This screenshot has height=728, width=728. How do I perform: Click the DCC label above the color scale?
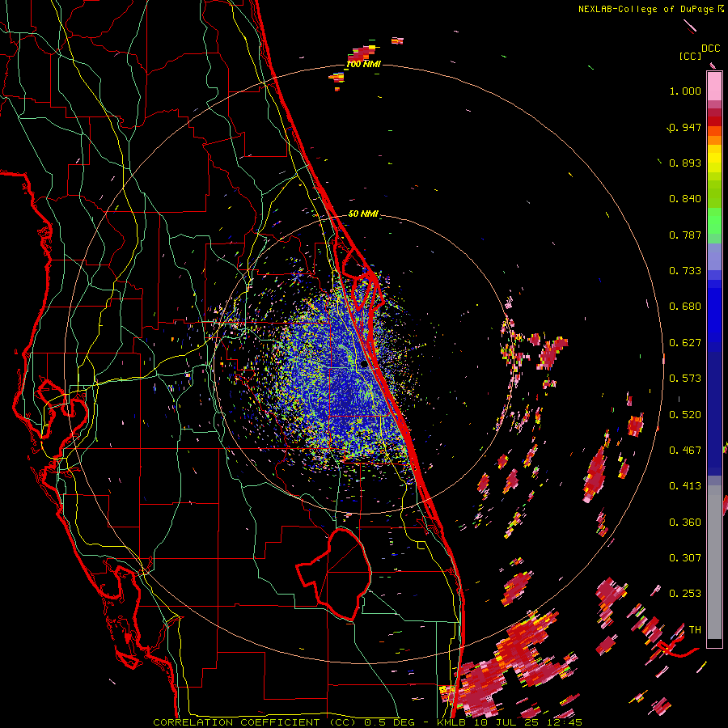pos(710,49)
